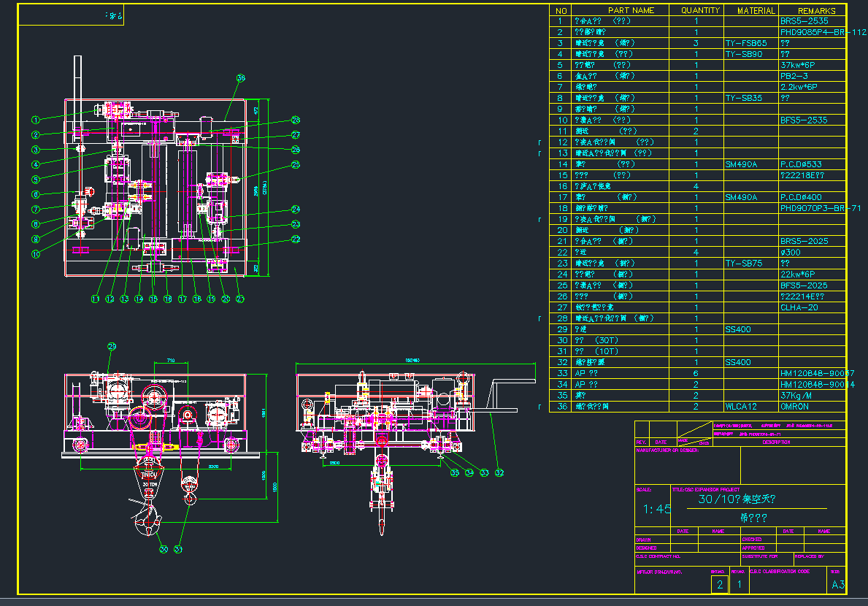Select the boxed sheet number 2
Screen dimensions: 868x606
[719, 585]
